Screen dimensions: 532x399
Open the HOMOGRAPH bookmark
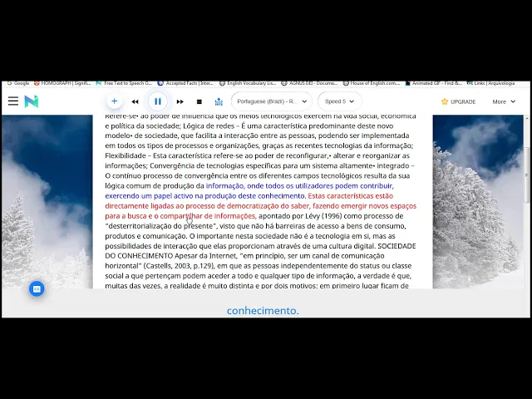click(x=62, y=83)
